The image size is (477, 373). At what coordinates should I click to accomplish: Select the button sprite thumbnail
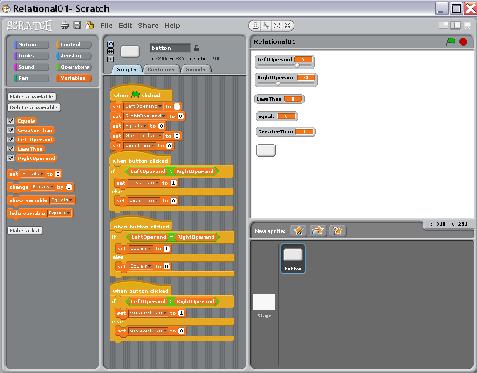click(x=293, y=259)
